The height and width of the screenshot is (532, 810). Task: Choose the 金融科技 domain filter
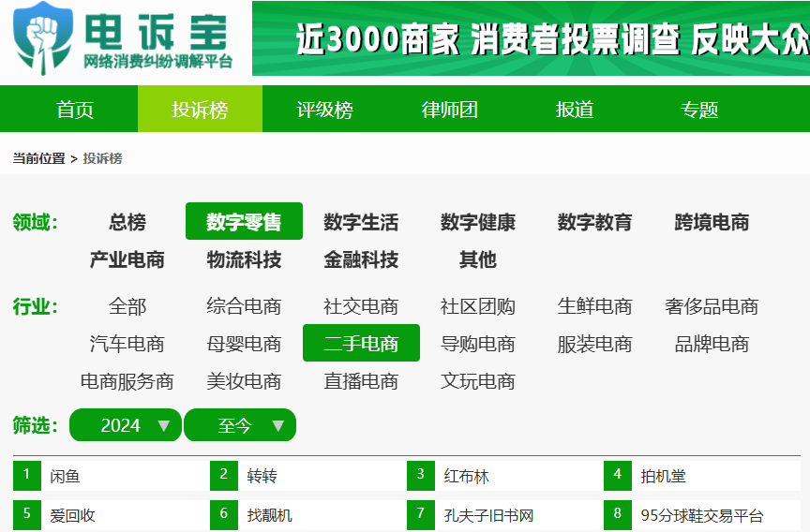[x=361, y=259]
